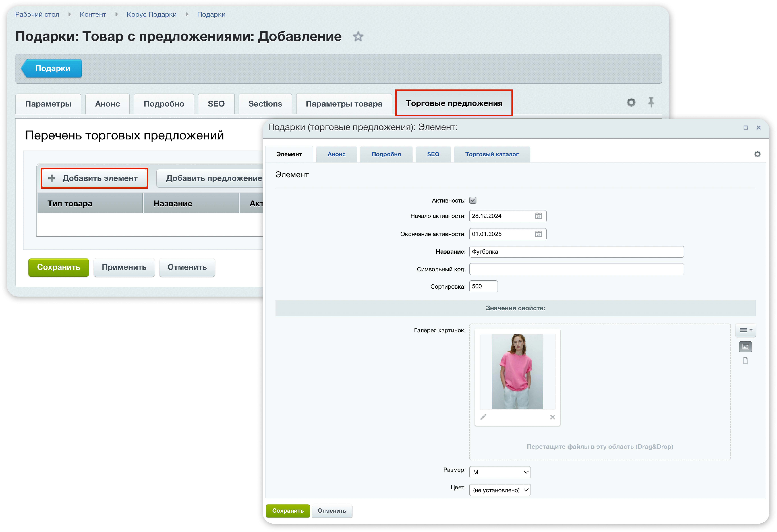The width and height of the screenshot is (777, 532).
Task: Switch to the Параметры tab
Action: click(48, 104)
